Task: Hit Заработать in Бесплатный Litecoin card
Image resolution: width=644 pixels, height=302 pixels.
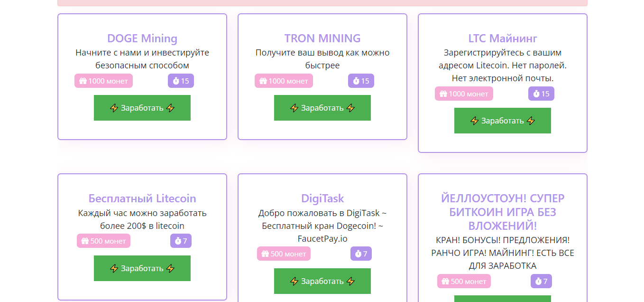Action: click(x=142, y=268)
